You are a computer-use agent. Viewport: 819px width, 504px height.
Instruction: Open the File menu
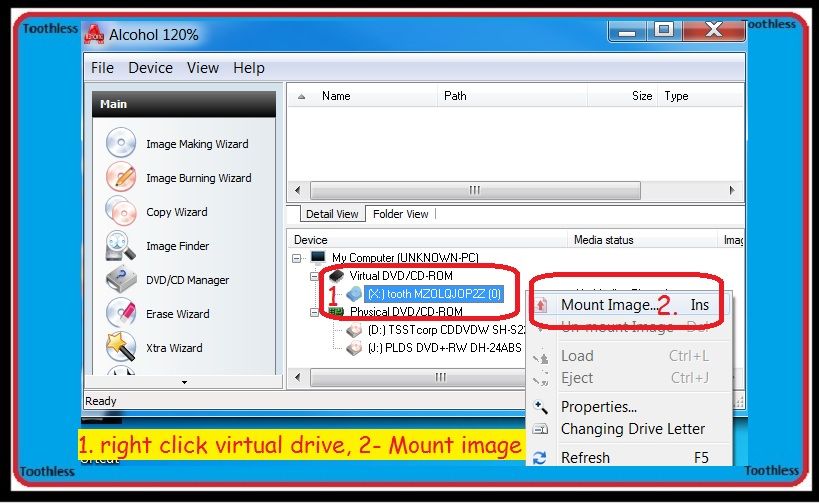pos(102,68)
